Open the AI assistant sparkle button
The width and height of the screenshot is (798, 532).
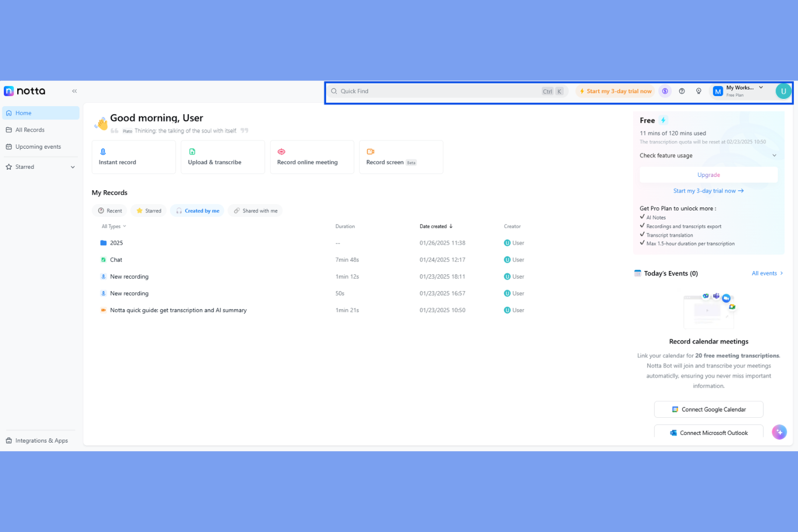coord(779,432)
